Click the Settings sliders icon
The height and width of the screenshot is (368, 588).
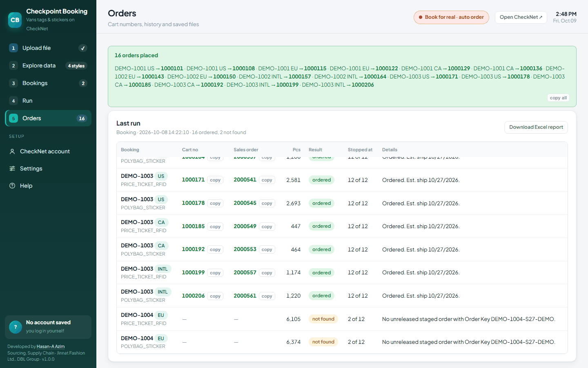click(x=12, y=168)
